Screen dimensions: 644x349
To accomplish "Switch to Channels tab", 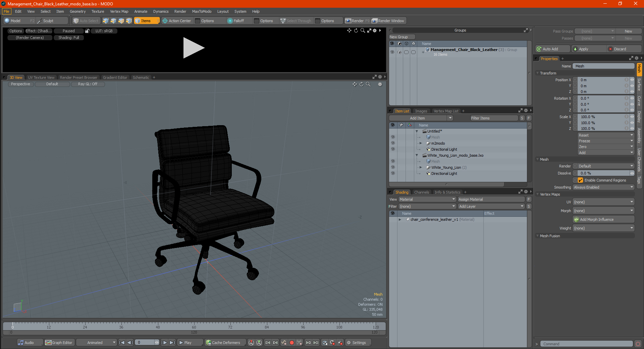I will [422, 192].
